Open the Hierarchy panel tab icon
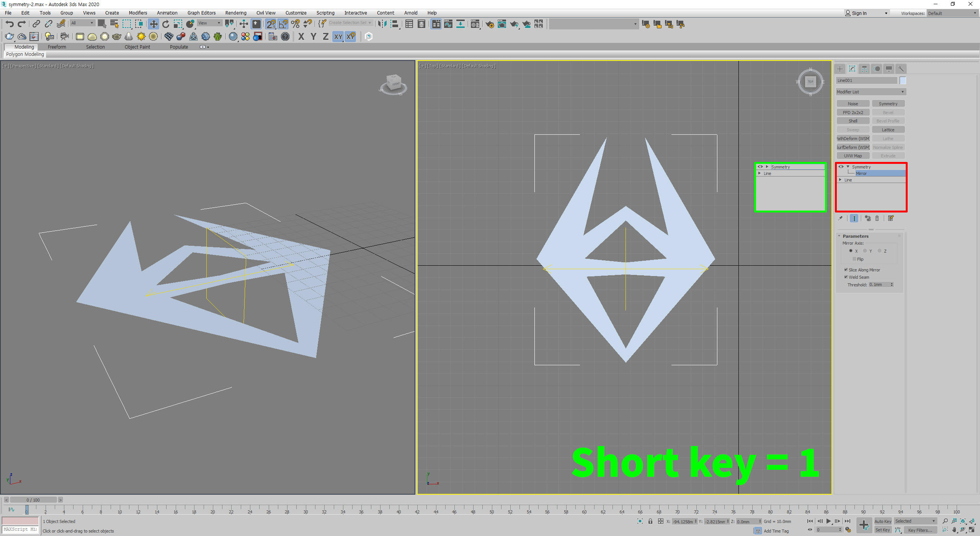Screen dimensions: 980x536 (x=864, y=69)
